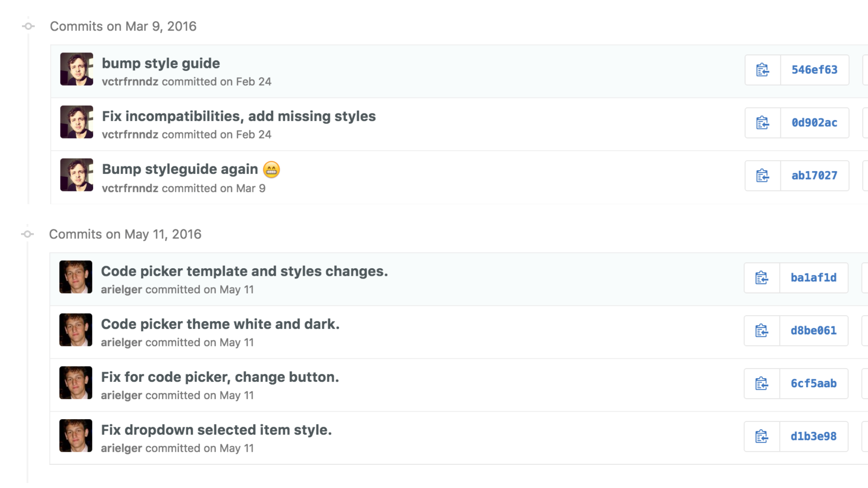Open 'Code picker theme white and dark' commit

coord(220,324)
